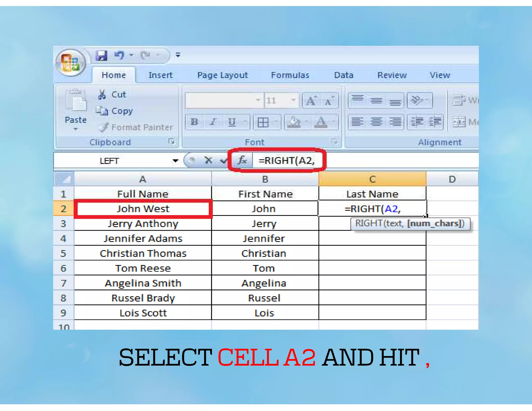This screenshot has height=411, width=532.
Task: Switch to the Formulas tab
Action: [290, 75]
